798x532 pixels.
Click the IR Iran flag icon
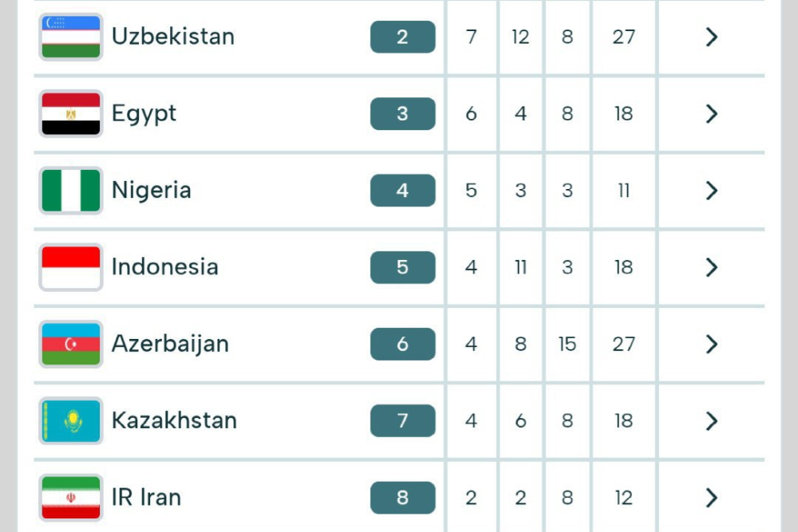point(71,497)
